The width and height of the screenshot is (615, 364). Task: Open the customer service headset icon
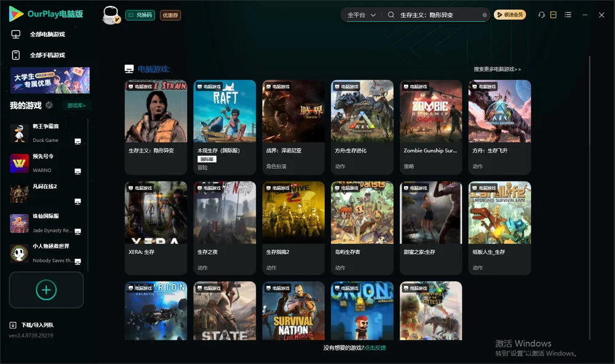pyautogui.click(x=542, y=15)
